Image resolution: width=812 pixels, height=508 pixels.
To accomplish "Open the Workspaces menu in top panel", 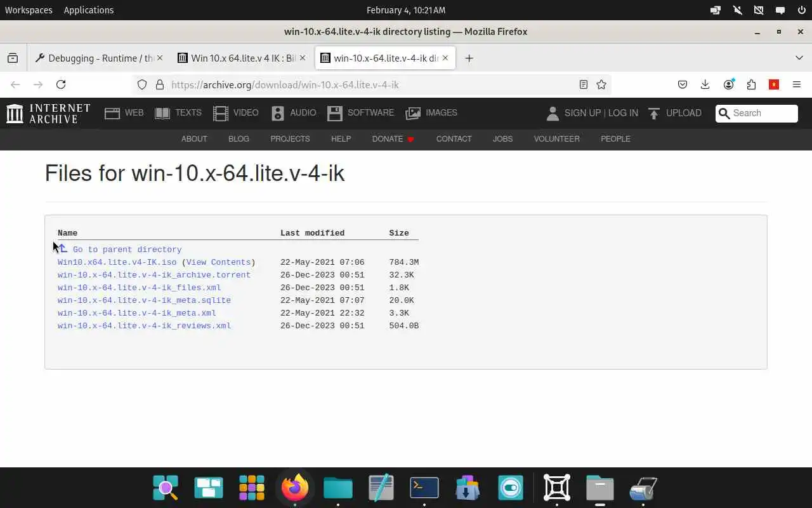I will [x=29, y=10].
